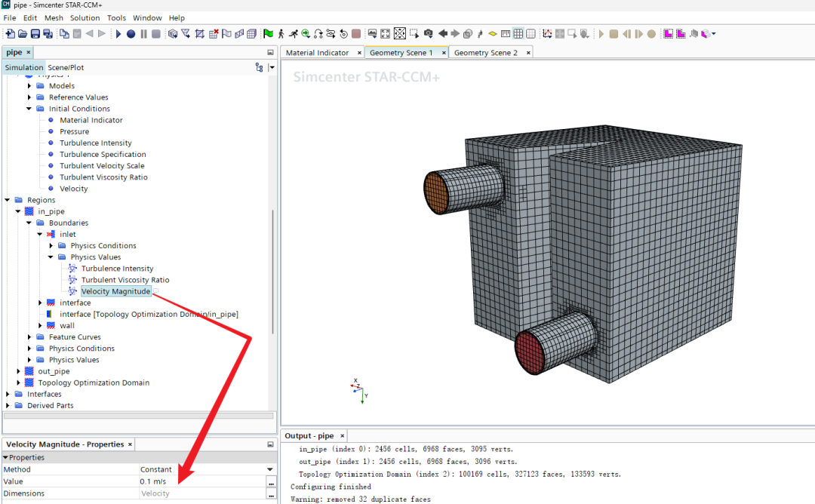The height and width of the screenshot is (504, 815).
Task: Close the Output - pipe panel tab
Action: click(343, 436)
